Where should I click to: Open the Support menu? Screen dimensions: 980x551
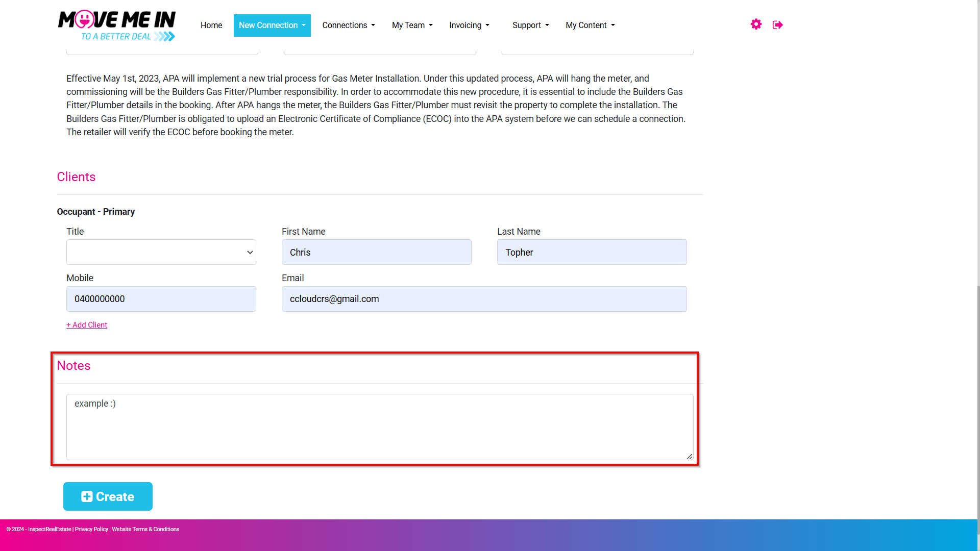point(531,26)
